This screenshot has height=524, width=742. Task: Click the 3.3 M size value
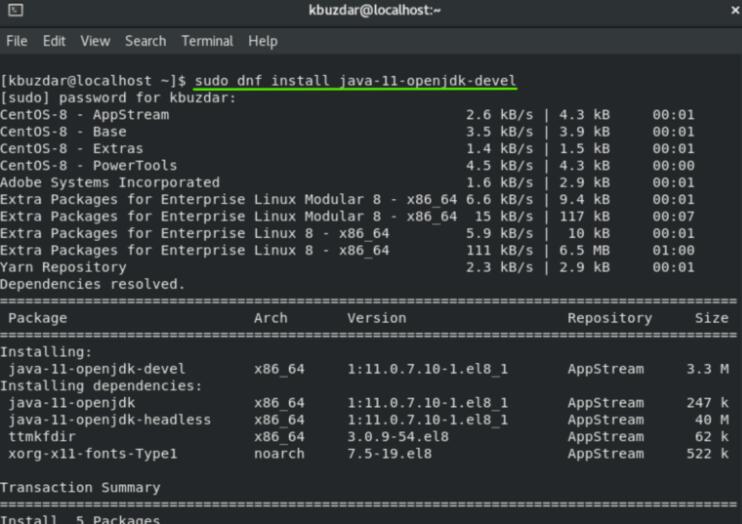[x=708, y=369]
